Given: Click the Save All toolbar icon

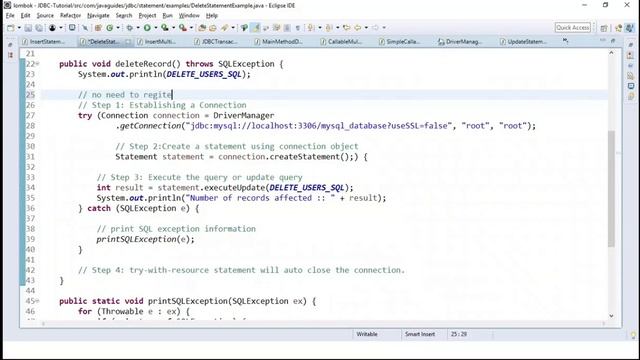Looking at the screenshot, I should coord(39,28).
